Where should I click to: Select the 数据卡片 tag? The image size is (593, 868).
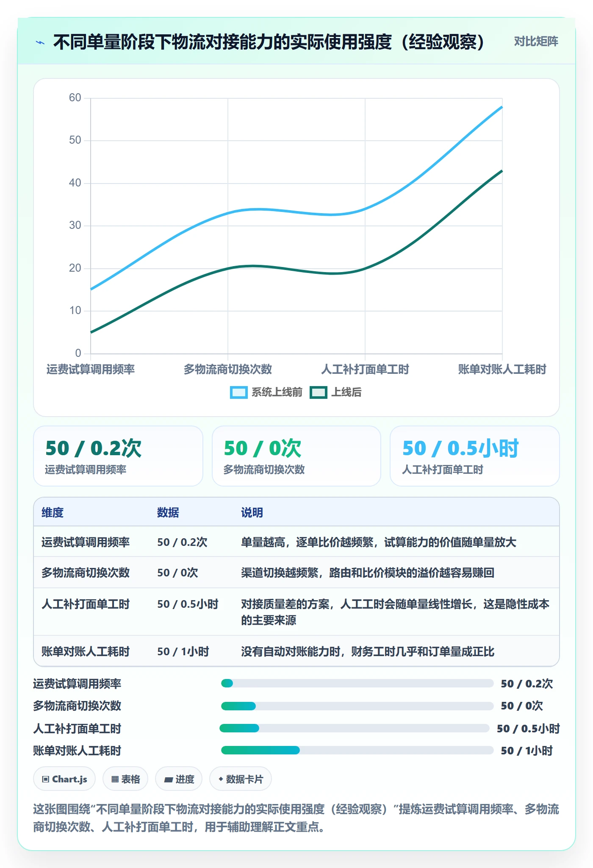coord(241,779)
